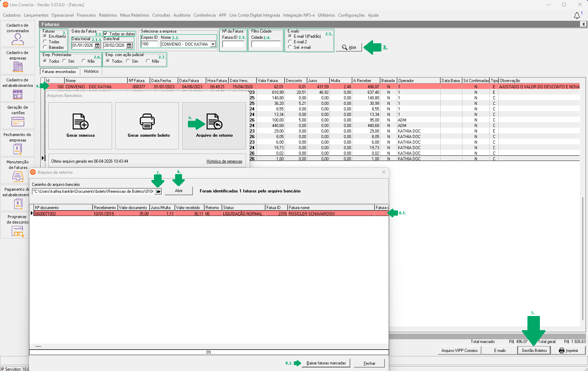Click Gerar somente boleto printer icon
The width and height of the screenshot is (588, 371).
click(147, 121)
